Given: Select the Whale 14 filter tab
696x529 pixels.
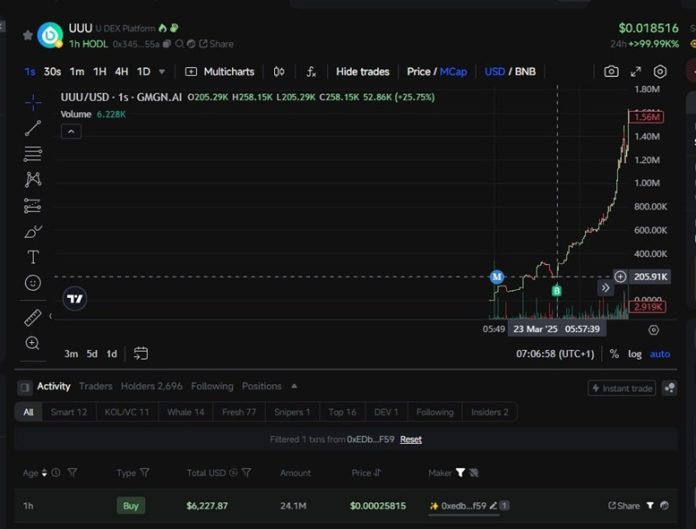Looking at the screenshot, I should pos(186,412).
